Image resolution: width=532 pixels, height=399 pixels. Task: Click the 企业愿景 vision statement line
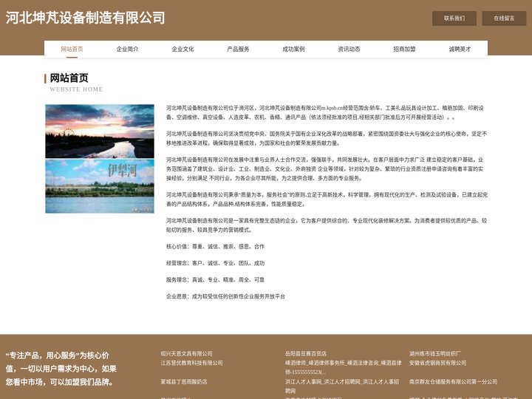[225, 296]
